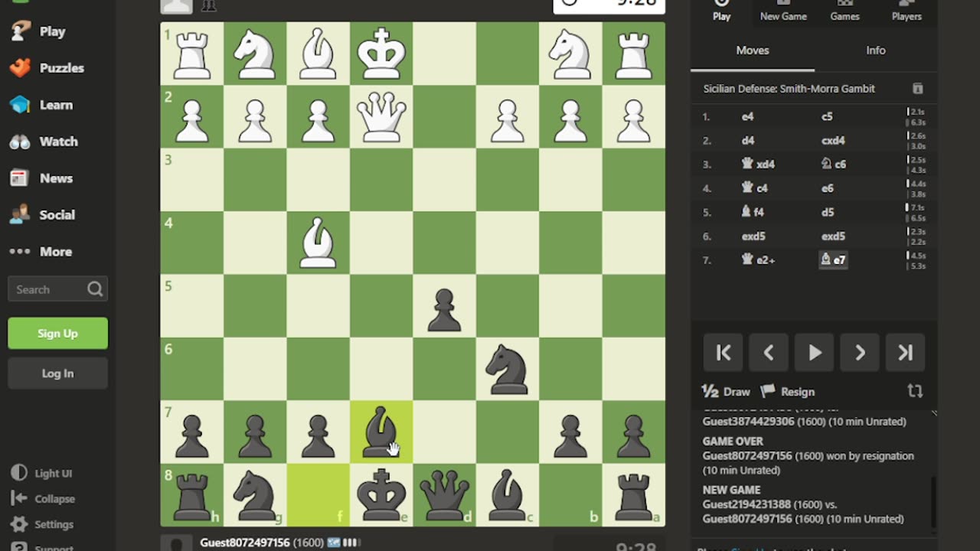Viewport: 980px width, 551px height.
Task: Select queen move Qxd4 in move 3
Action: [758, 165]
